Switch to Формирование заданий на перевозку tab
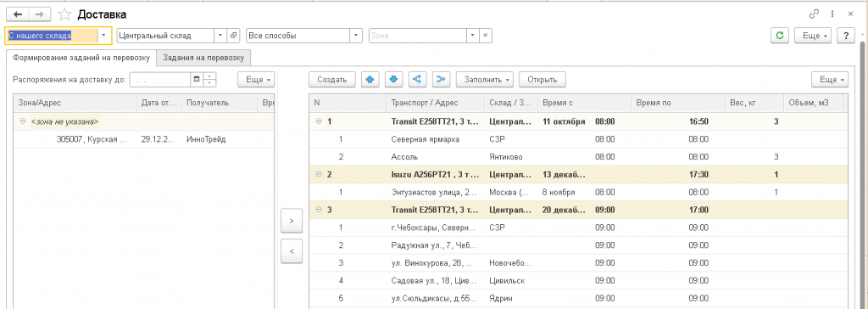The width and height of the screenshot is (868, 309). (81, 57)
